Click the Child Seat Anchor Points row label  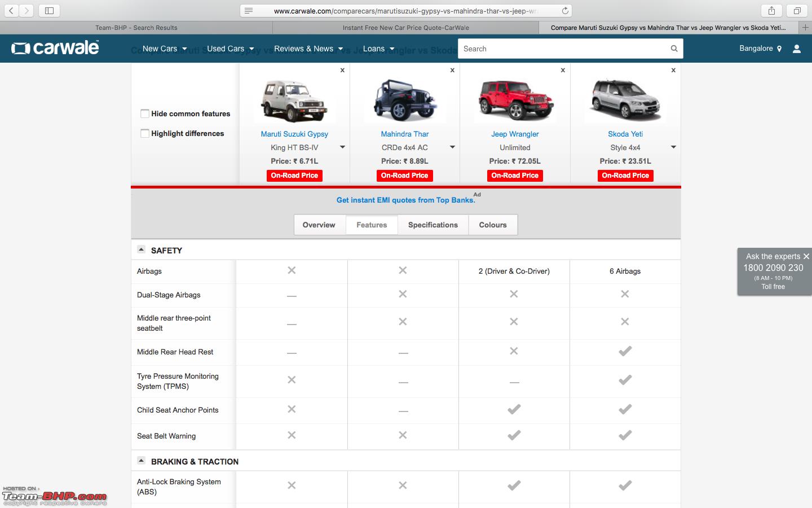click(178, 410)
